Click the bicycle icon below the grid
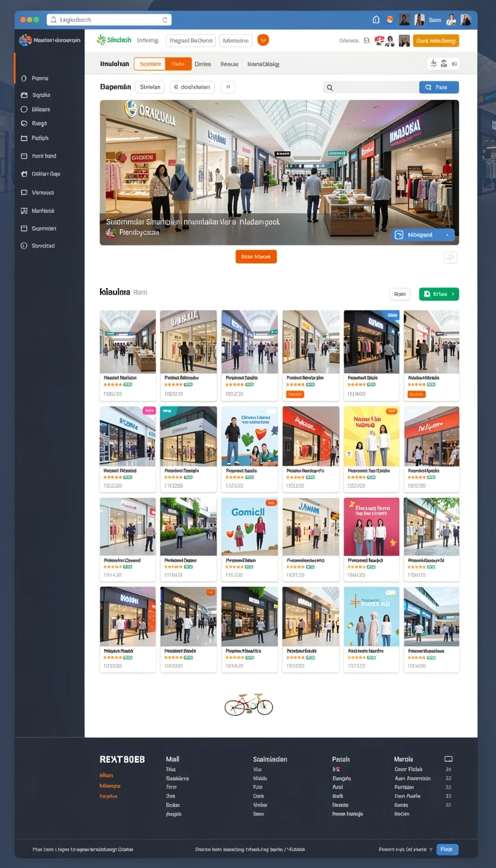 point(249,704)
